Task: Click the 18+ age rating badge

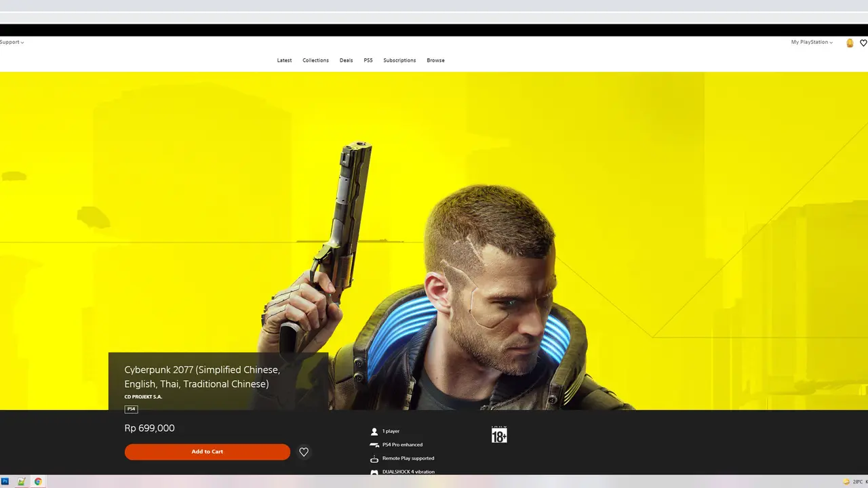Action: [x=499, y=434]
